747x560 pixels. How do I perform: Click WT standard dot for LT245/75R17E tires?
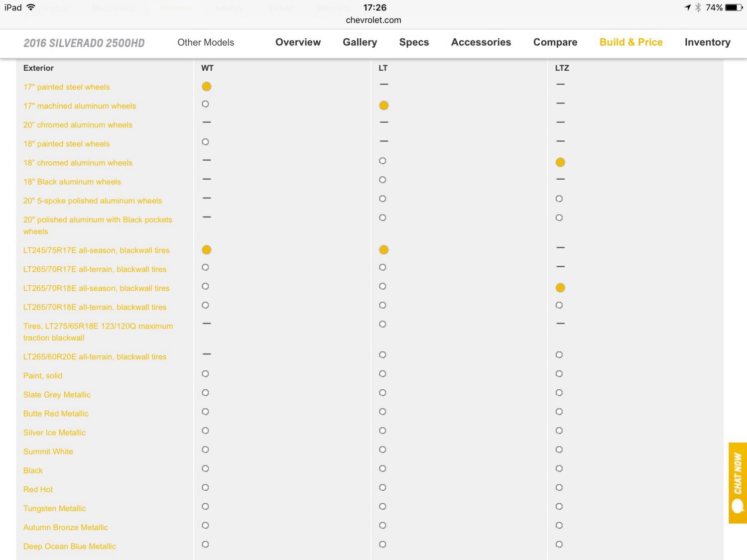(207, 250)
